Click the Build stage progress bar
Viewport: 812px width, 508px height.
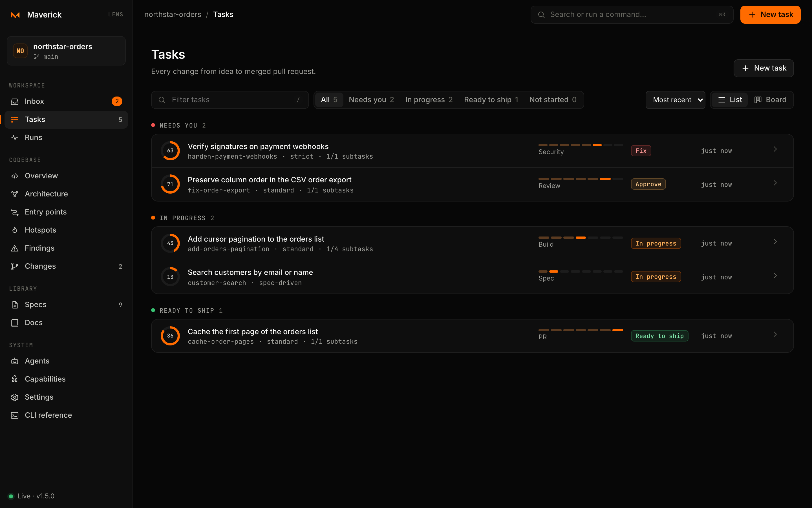point(581,238)
